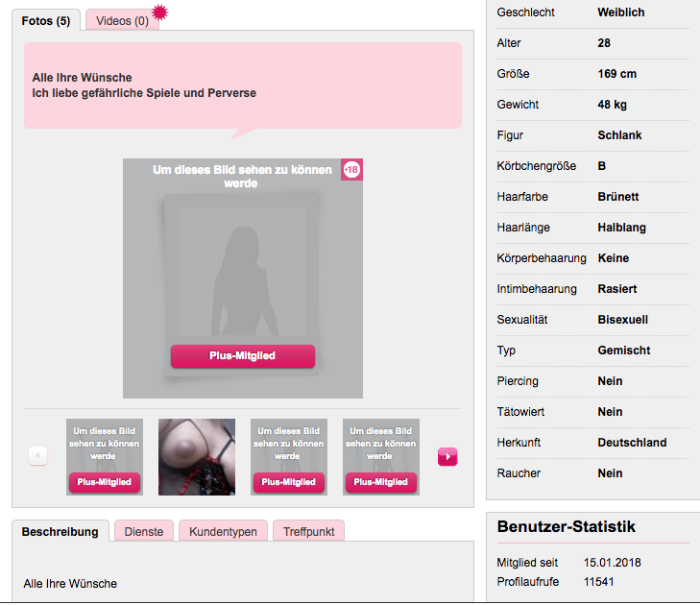Click the Sexualität value 'Bisexuell'
The image size is (700, 605).
pyautogui.click(x=623, y=320)
